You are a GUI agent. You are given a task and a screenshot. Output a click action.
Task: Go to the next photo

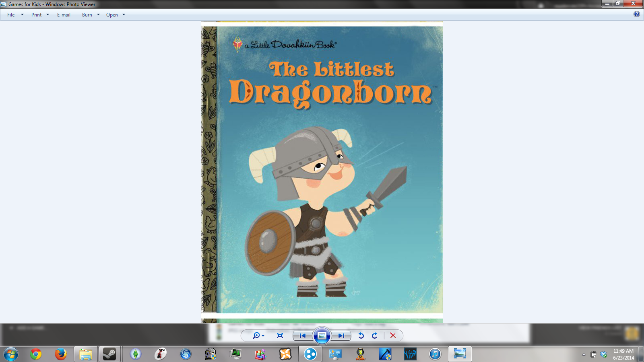[x=341, y=335]
